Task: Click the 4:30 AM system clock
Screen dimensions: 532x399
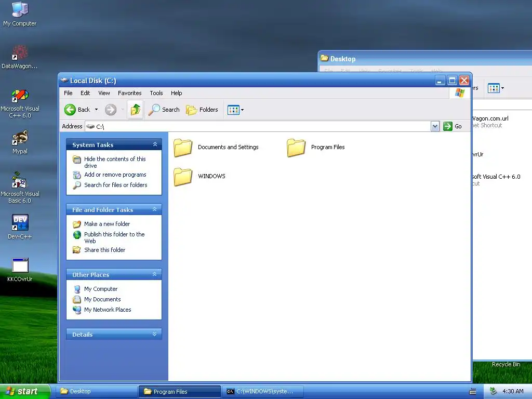Action: point(513,391)
